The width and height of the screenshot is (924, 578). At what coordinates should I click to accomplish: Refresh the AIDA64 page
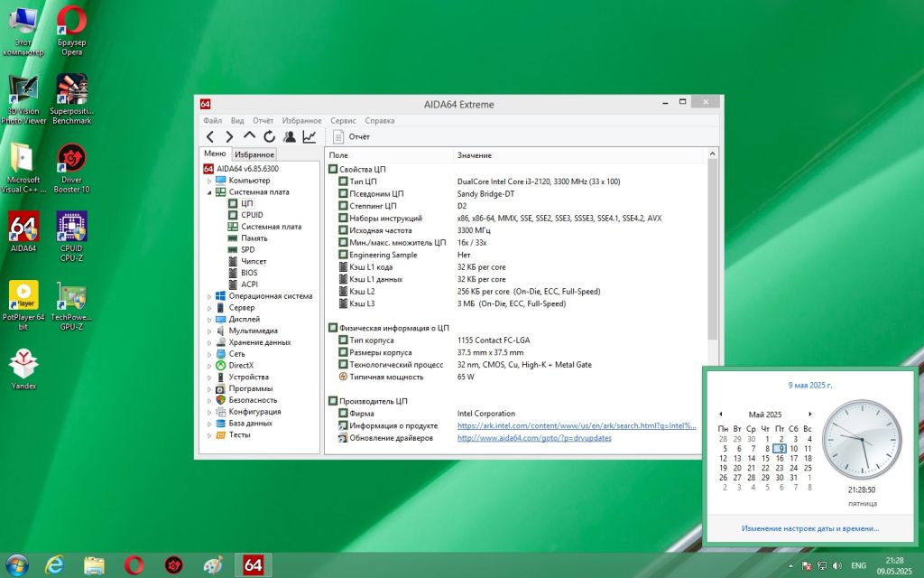(x=269, y=137)
